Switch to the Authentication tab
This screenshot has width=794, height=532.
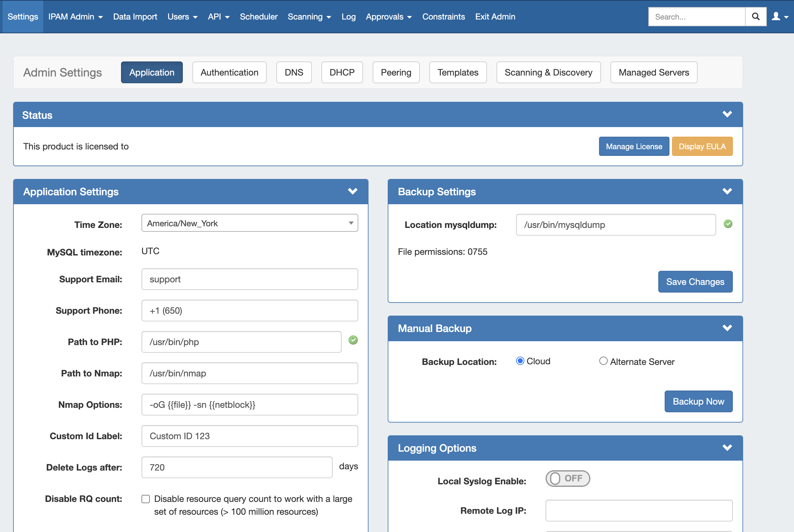coord(229,72)
